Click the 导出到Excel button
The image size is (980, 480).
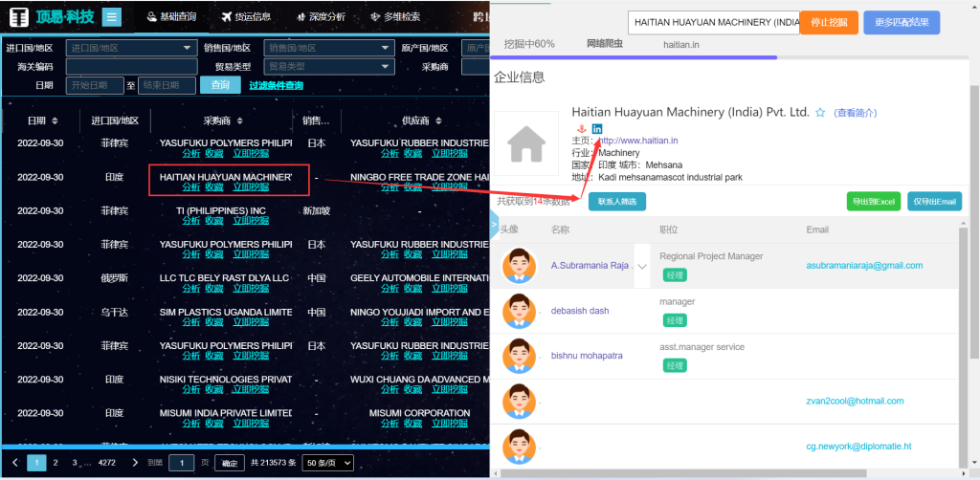(x=874, y=201)
